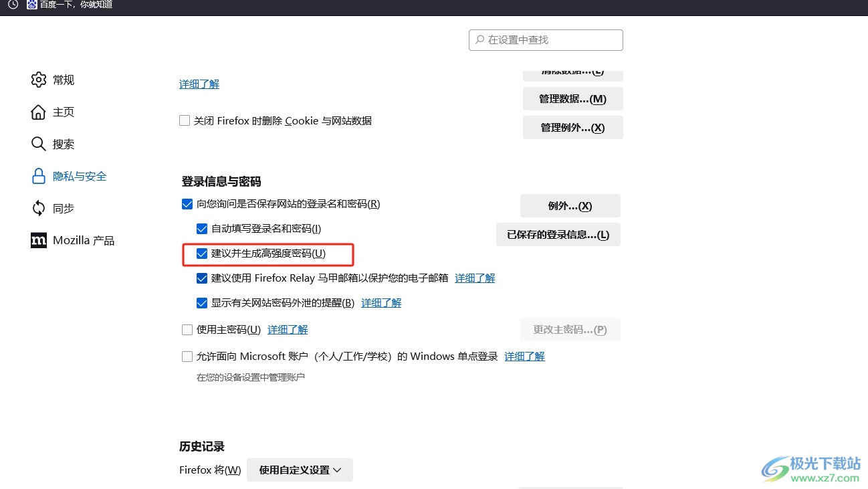Toggle 关闭 Firefox 时删除 Cookie 与网站数据 checkbox
The width and height of the screenshot is (868, 489).
point(185,121)
